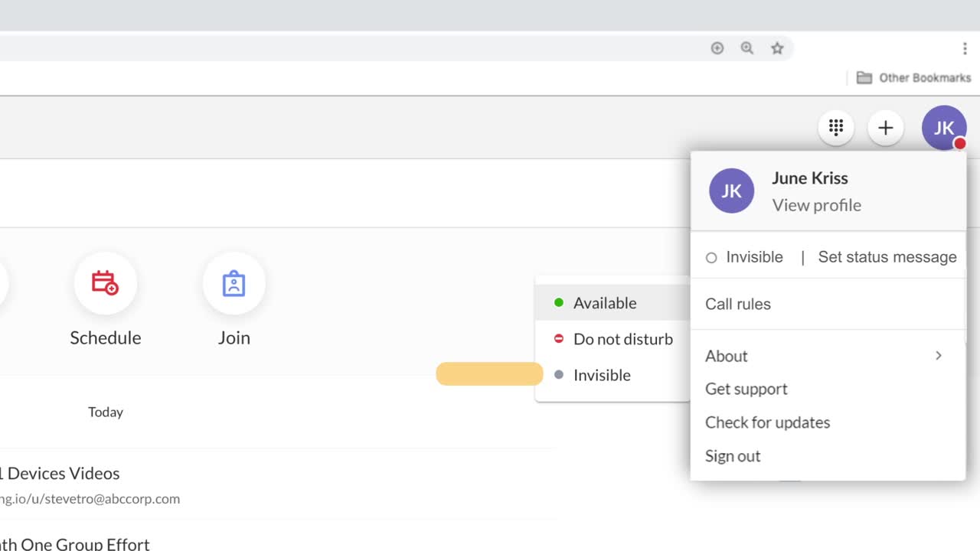The height and width of the screenshot is (551, 980).
Task: Click the Join label
Action: click(x=234, y=337)
